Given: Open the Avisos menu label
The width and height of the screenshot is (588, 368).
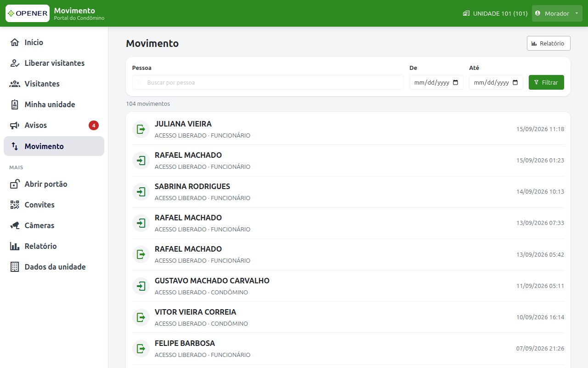Looking at the screenshot, I should coord(36,125).
